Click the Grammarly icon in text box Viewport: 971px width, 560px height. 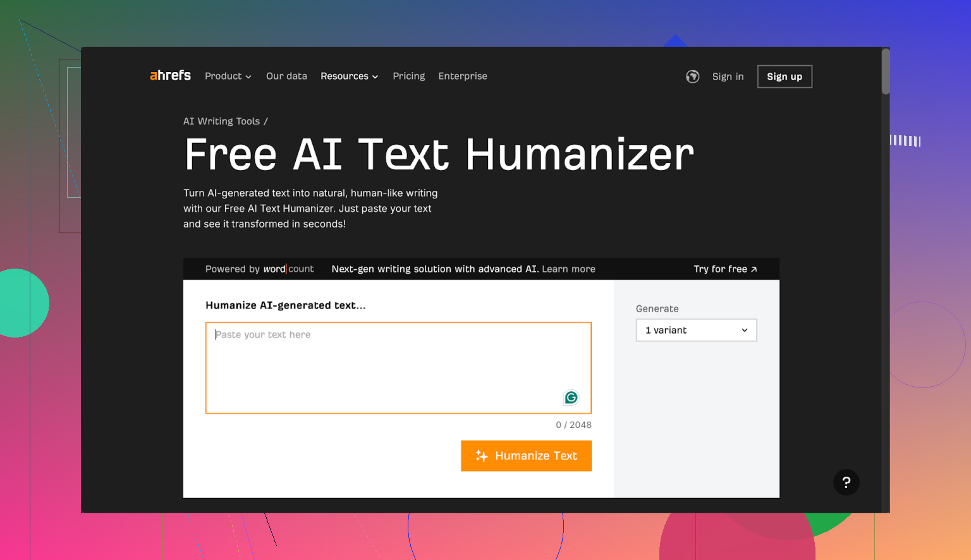[571, 398]
